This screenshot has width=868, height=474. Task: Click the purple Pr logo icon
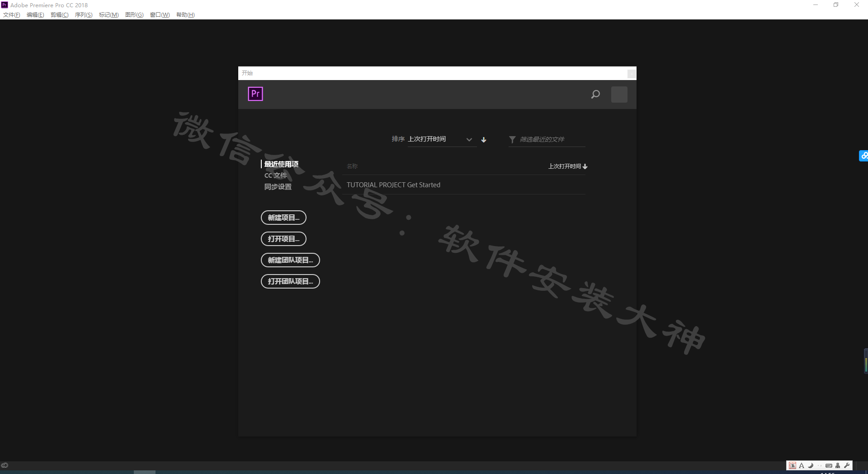tap(255, 94)
